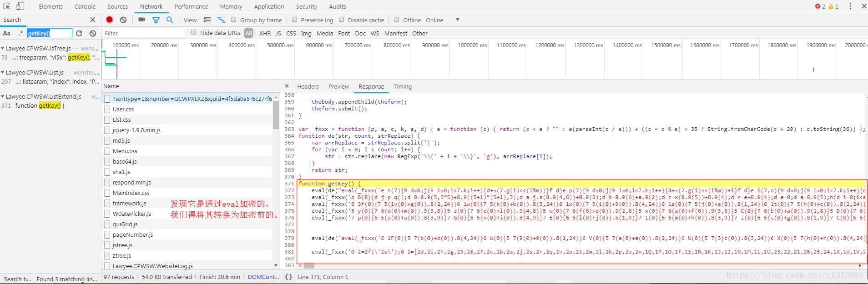The image size is (868, 284).
Task: Click the DOMContentLoaded link in status bar
Action: point(263,277)
